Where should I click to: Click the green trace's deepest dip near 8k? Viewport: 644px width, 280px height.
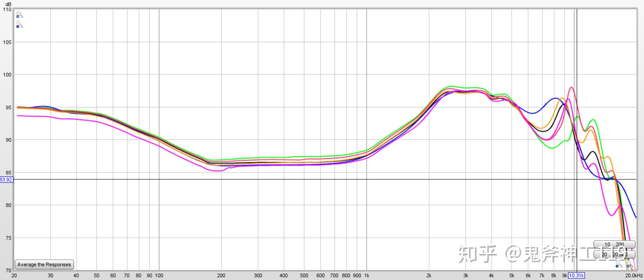[552, 148]
